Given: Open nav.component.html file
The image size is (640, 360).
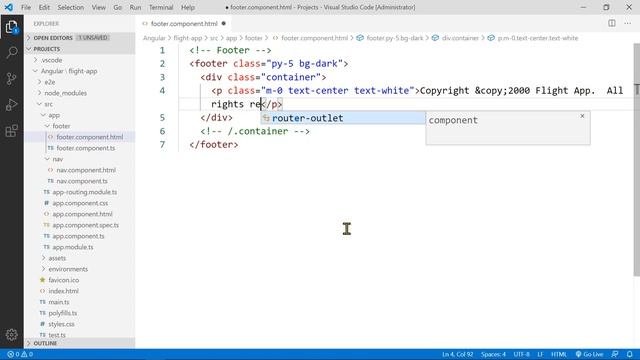Looking at the screenshot, I should point(80,170).
